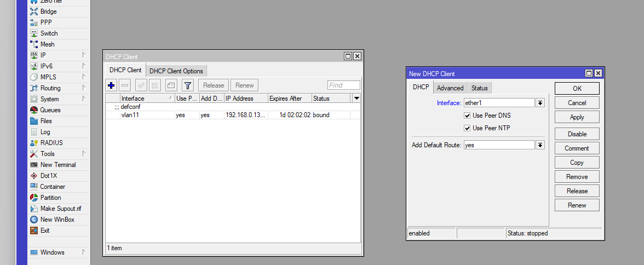Click the Copy button
Viewport: 644px width, 265px height.
pyautogui.click(x=577, y=163)
